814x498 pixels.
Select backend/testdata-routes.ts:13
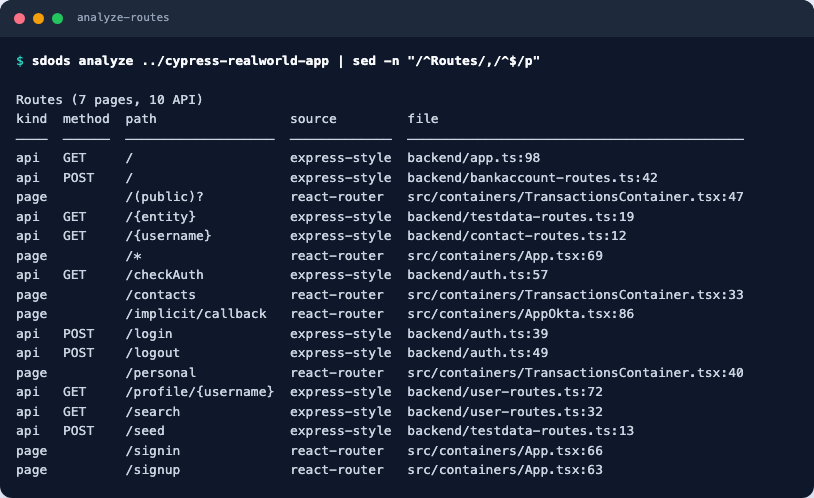point(521,430)
